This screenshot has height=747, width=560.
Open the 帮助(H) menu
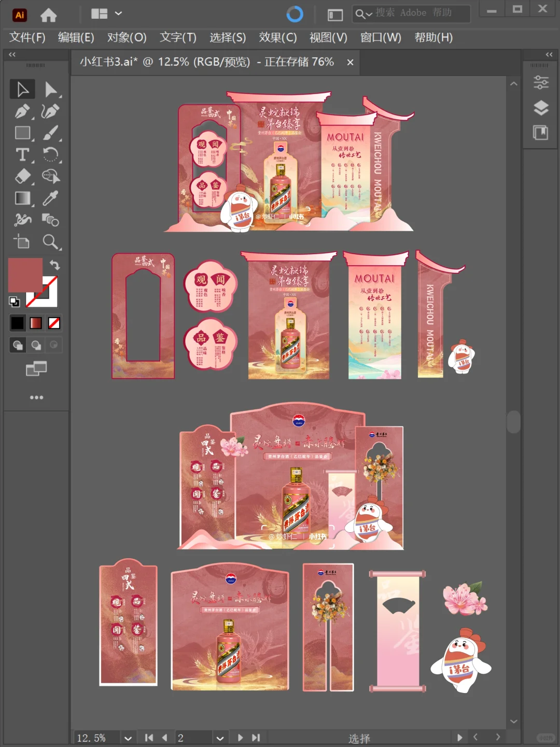[433, 37]
